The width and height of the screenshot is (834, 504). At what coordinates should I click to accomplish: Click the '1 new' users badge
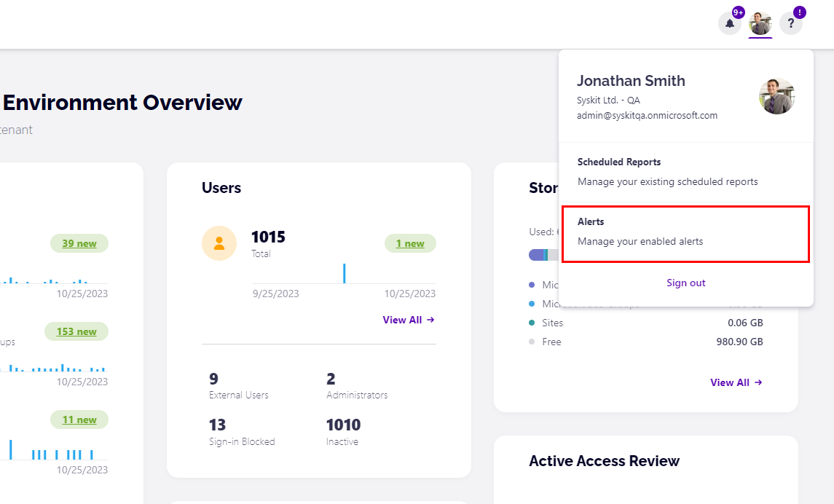410,243
